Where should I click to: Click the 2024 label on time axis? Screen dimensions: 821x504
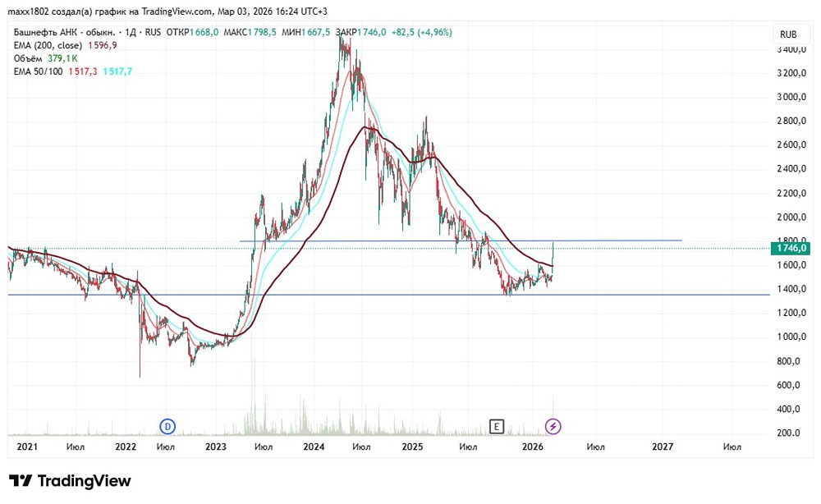point(314,447)
